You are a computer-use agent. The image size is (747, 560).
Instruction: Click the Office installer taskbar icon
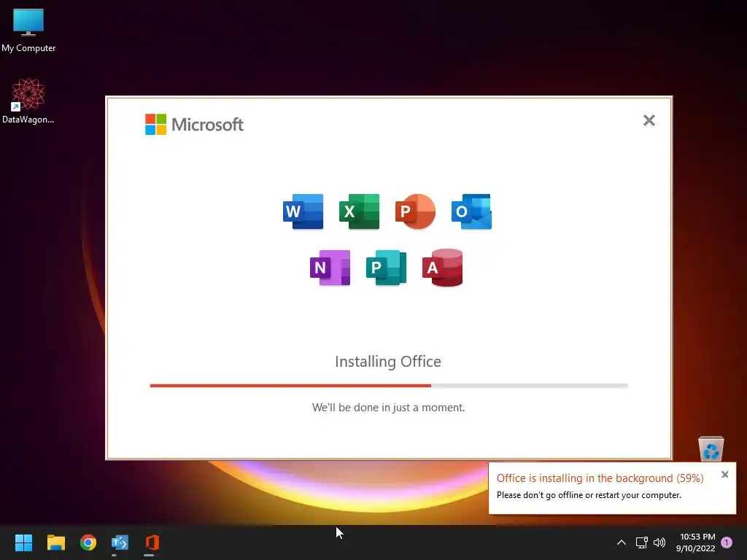click(152, 542)
